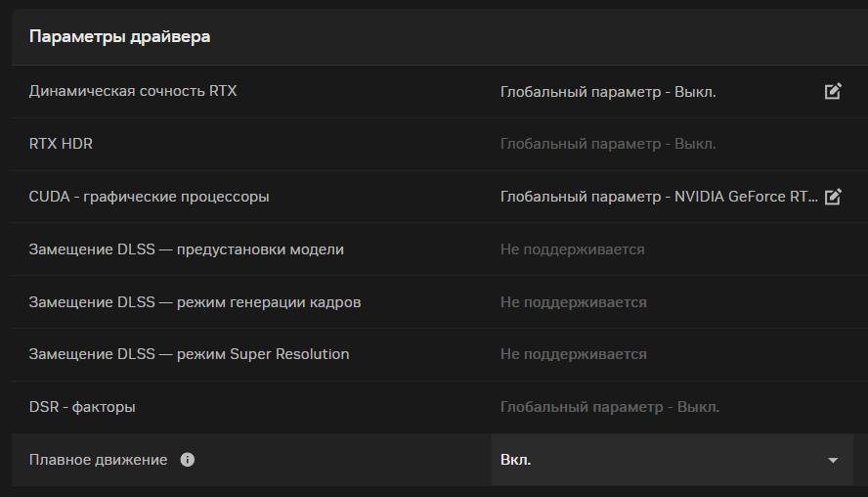Select the Динамическая сочность RTX row label
The width and height of the screenshot is (868, 497).
[133, 91]
